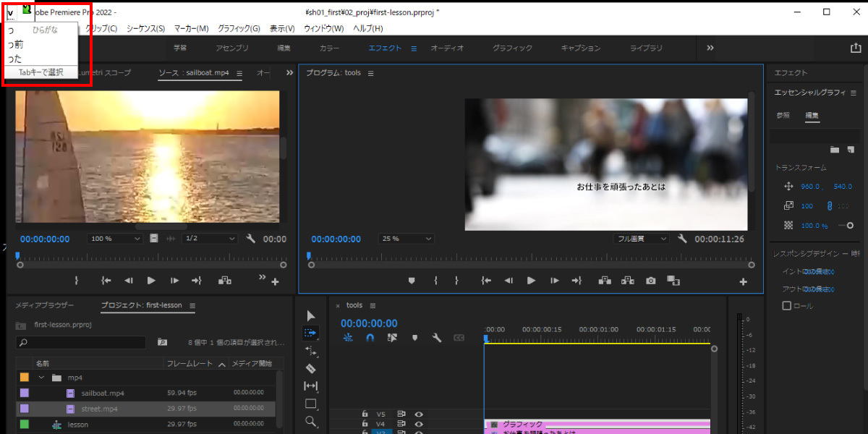The image size is (868, 434).
Task: Click Insert button in Source monitor
Action: [225, 281]
